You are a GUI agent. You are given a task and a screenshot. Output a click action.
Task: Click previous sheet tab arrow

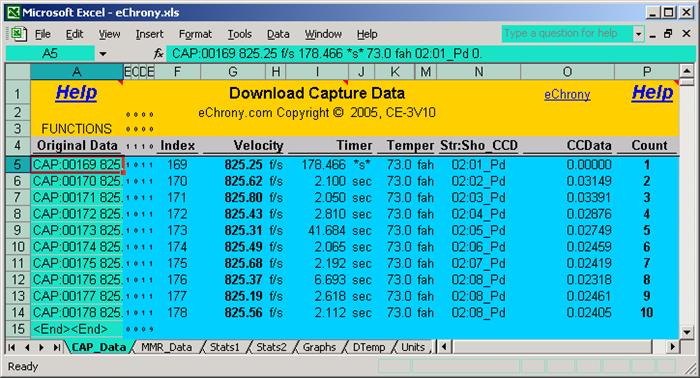[27, 347]
